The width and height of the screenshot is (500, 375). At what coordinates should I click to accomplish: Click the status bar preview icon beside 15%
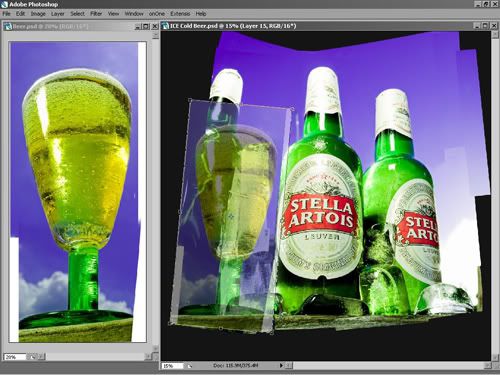point(189,366)
